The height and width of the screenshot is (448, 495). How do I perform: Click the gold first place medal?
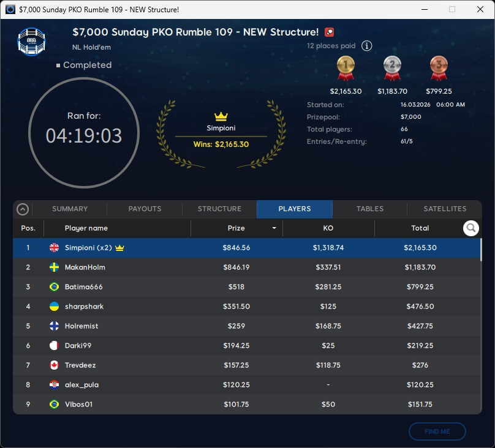(x=346, y=69)
